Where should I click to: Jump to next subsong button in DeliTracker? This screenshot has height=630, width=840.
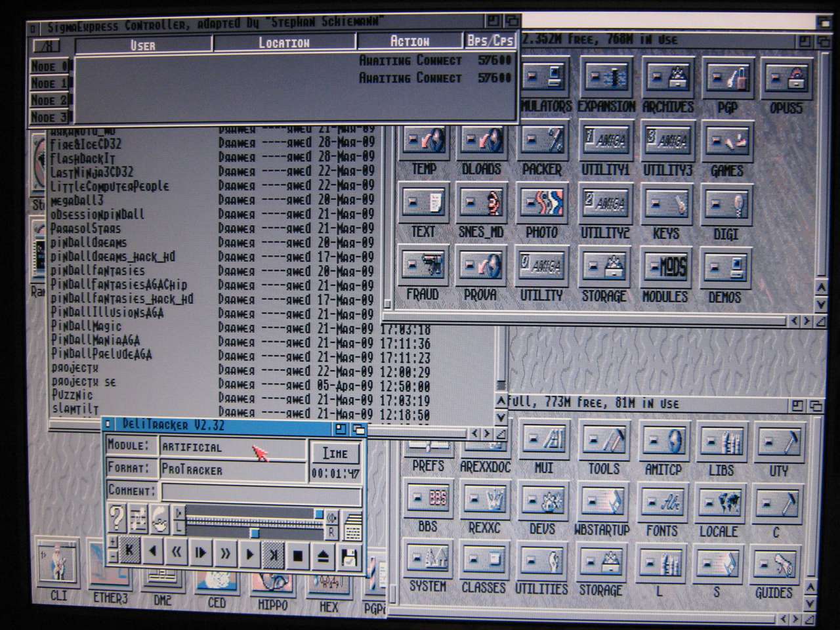click(274, 556)
